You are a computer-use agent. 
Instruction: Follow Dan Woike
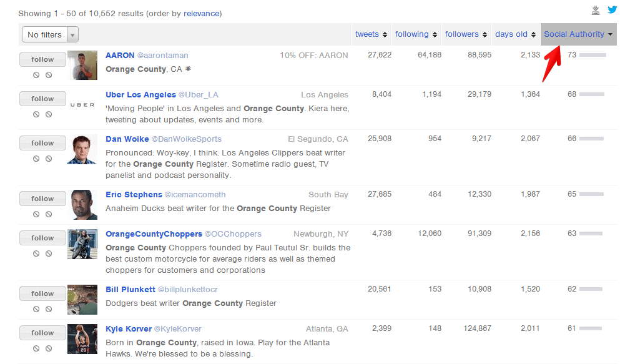42,143
